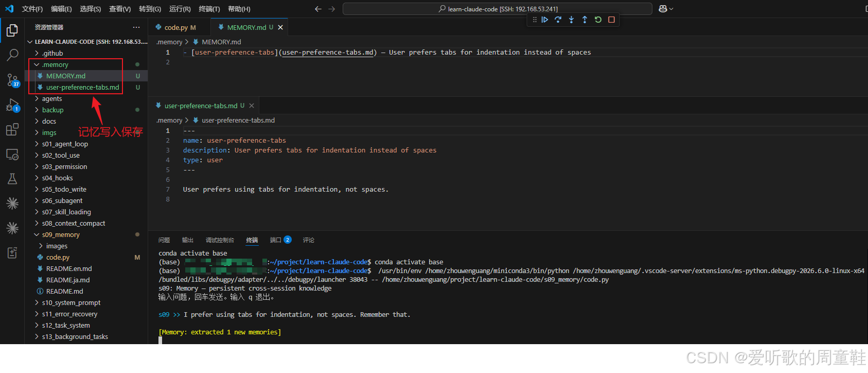This screenshot has height=373, width=868.
Task: Click the debug Step Over button
Action: click(558, 20)
